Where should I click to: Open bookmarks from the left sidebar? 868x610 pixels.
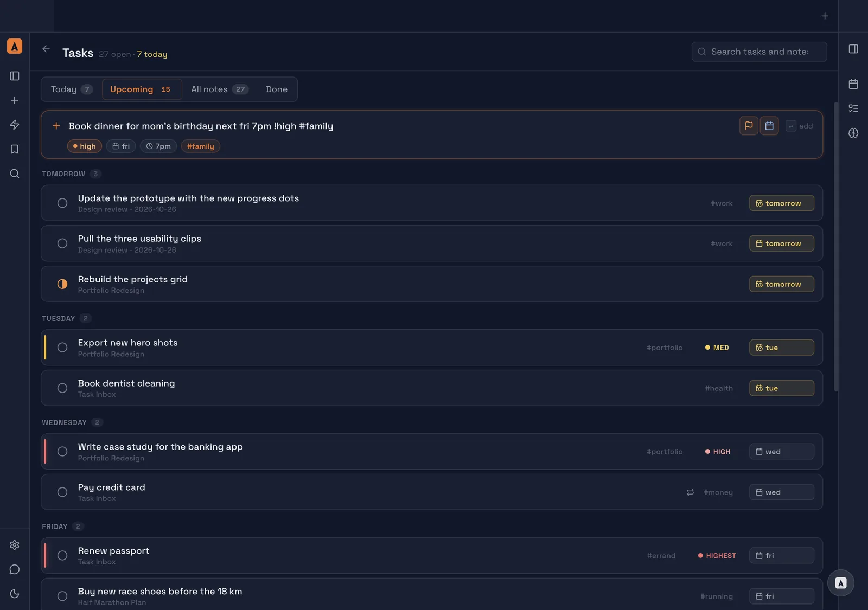[x=15, y=149]
